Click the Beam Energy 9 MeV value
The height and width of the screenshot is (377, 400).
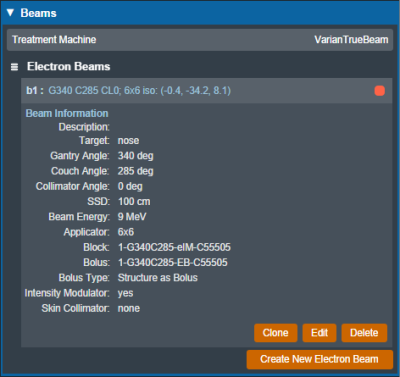132,217
